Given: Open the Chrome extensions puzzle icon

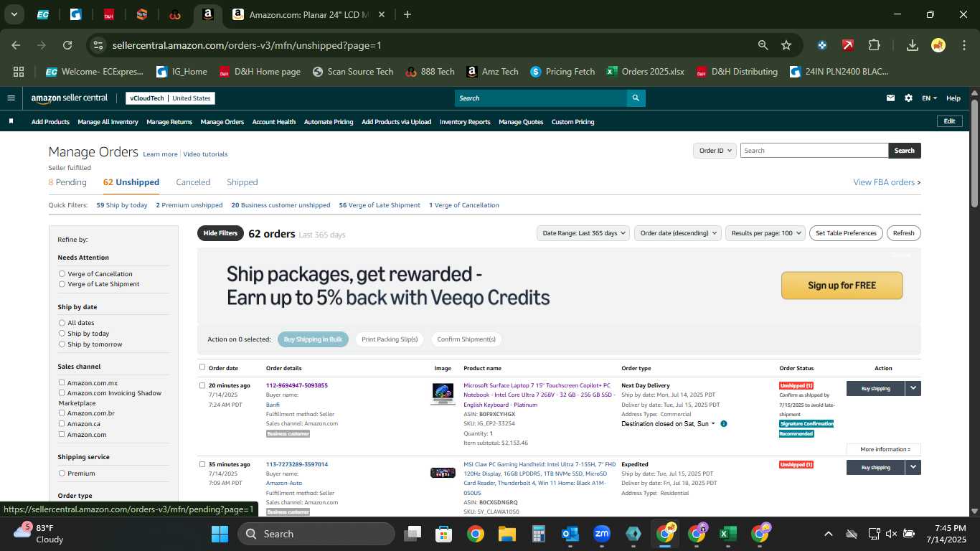Looking at the screenshot, I should [x=874, y=45].
